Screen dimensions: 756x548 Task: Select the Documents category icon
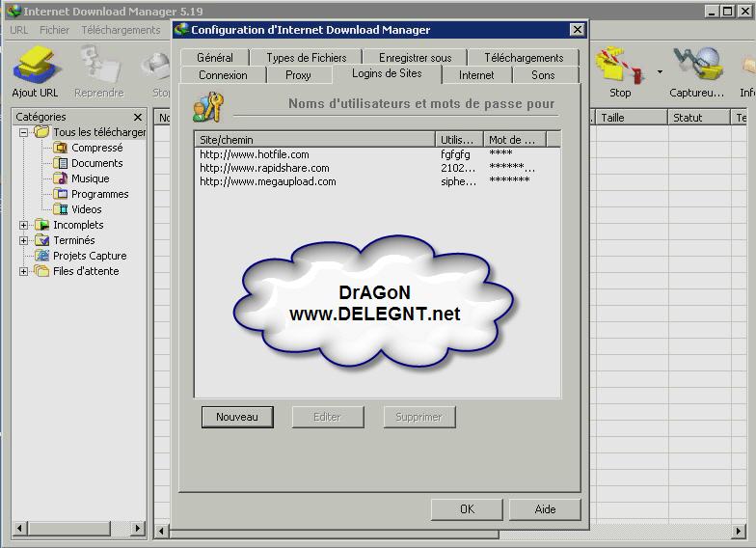[60, 163]
